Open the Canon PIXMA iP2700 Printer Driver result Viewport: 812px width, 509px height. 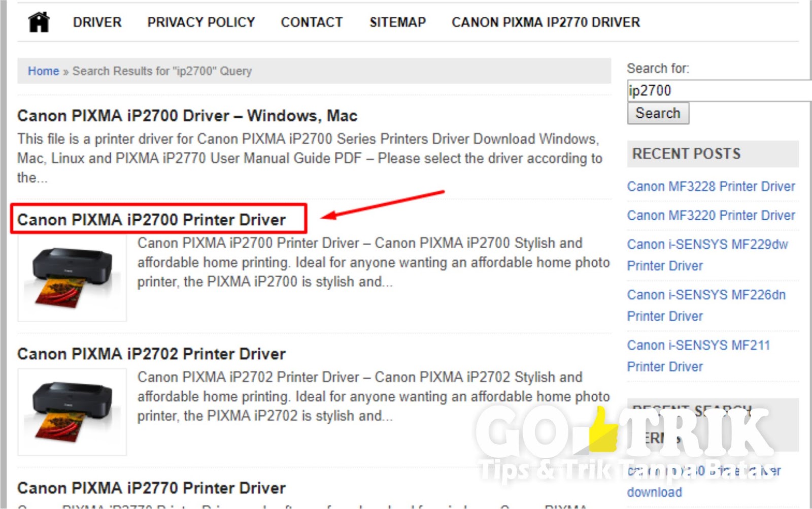click(x=151, y=220)
